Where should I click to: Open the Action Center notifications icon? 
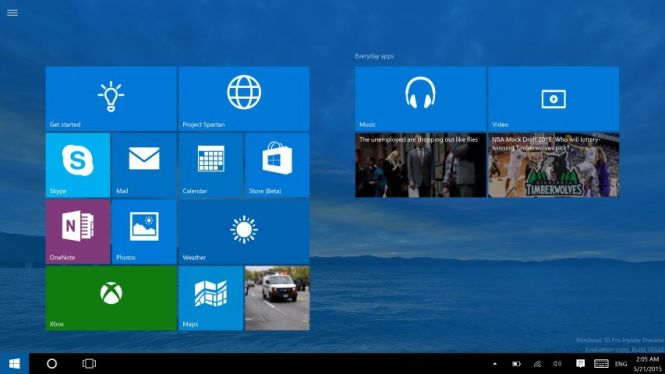580,364
